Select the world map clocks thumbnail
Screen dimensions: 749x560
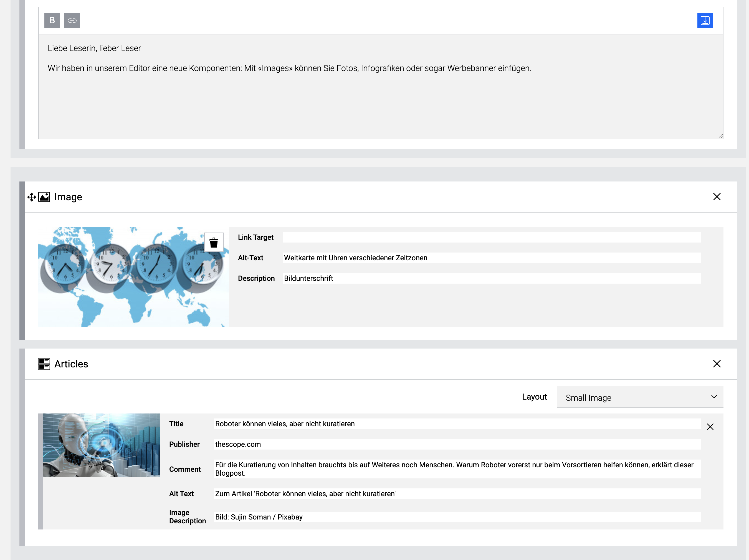pyautogui.click(x=133, y=277)
